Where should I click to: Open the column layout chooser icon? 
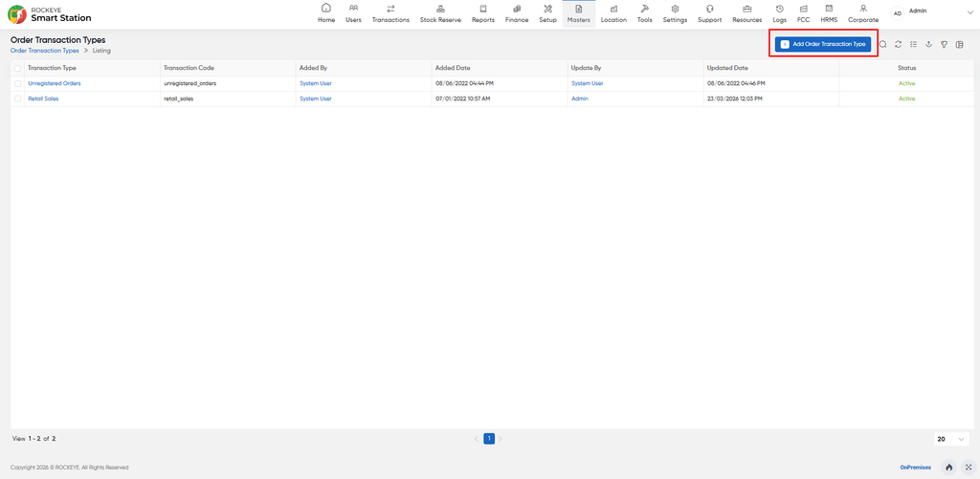[x=959, y=44]
